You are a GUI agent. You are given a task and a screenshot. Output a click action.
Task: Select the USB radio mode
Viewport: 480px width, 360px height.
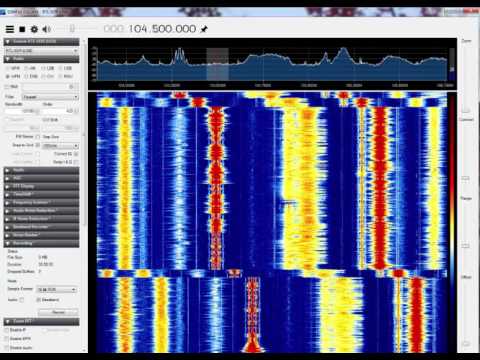[x=65, y=68]
